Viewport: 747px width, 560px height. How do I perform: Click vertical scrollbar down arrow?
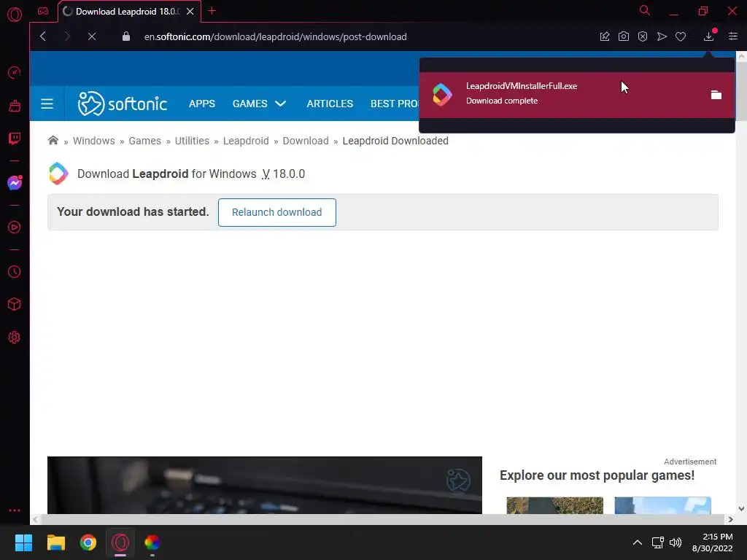coord(741,508)
